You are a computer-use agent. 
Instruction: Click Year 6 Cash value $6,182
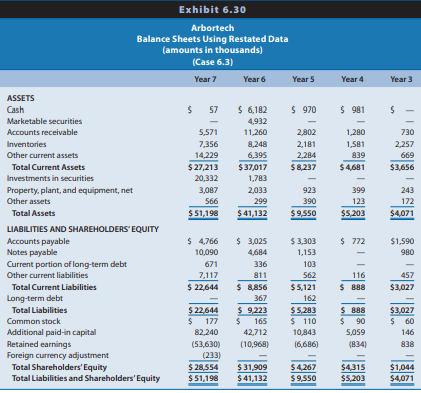tap(253, 110)
